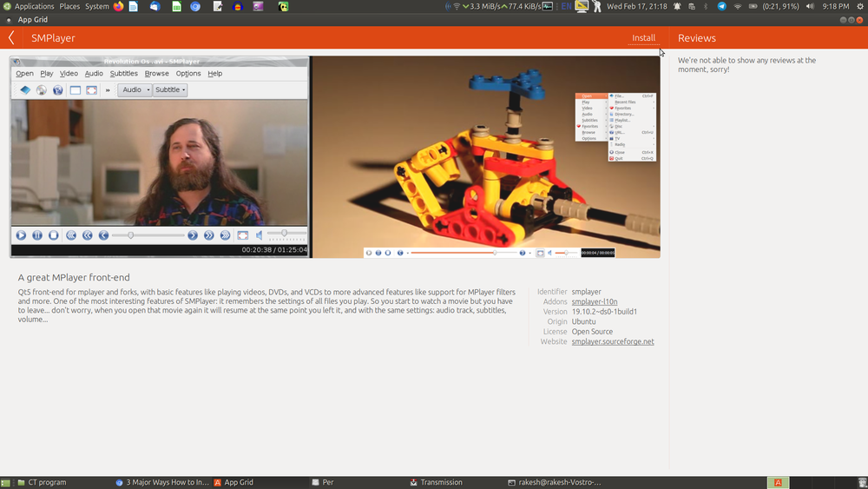Viewport: 868px width, 489px height.
Task: Open the smplayer-l10n addon link
Action: click(594, 301)
